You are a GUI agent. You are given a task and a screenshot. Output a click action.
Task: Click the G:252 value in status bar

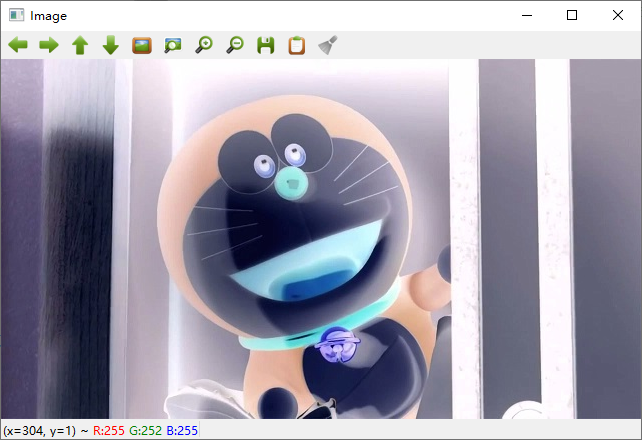point(145,431)
